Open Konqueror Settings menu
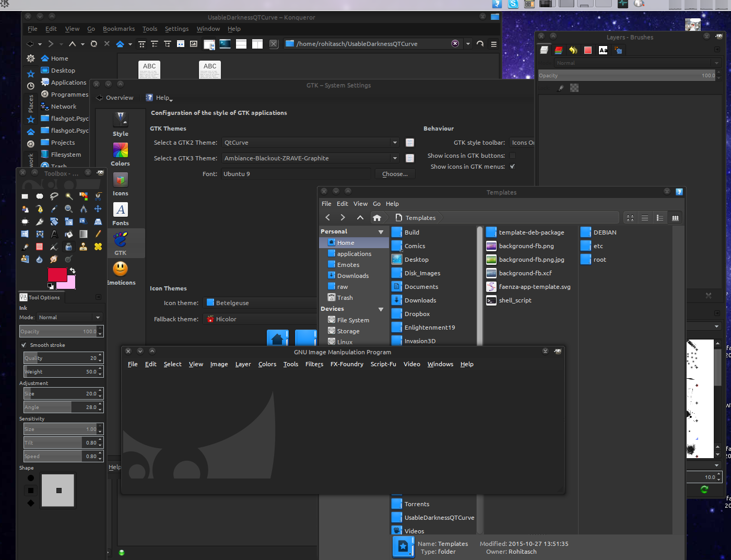The width and height of the screenshot is (731, 560). pos(176,29)
